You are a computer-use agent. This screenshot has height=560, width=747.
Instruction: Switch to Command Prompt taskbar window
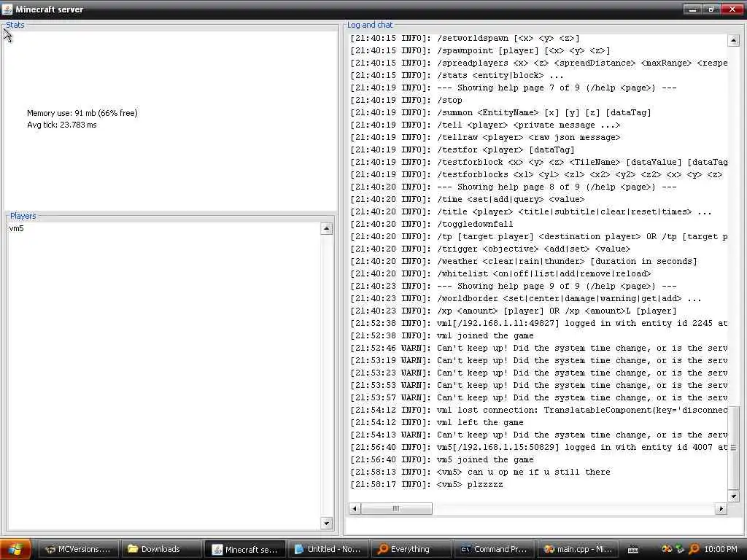tap(494, 549)
